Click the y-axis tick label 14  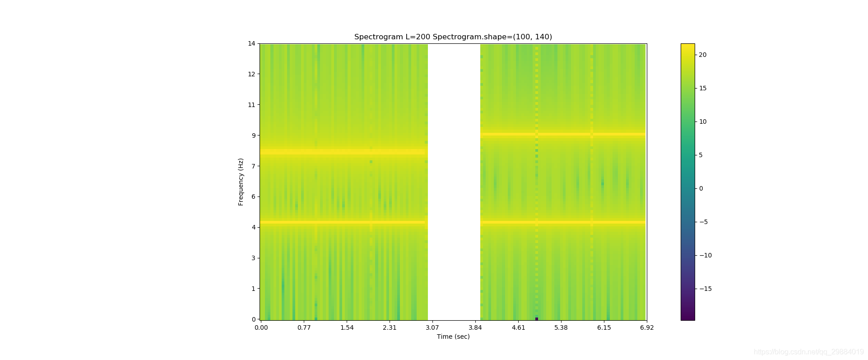(x=251, y=43)
